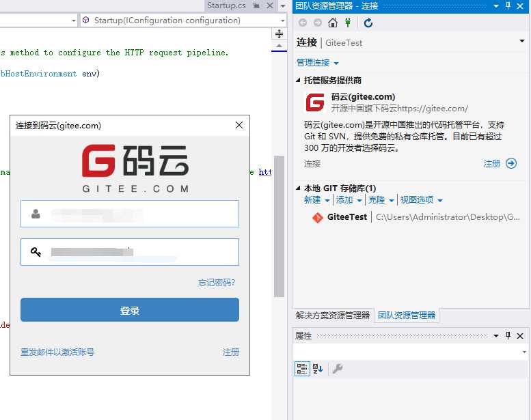Click 连接 under the 码云 provider
The width and height of the screenshot is (531, 420).
(x=312, y=164)
